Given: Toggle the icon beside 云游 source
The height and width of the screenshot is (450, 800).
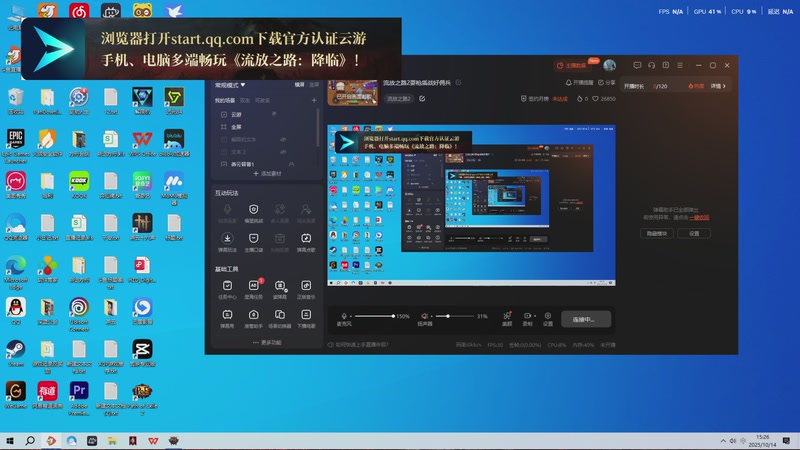Looking at the screenshot, I should click(274, 114).
